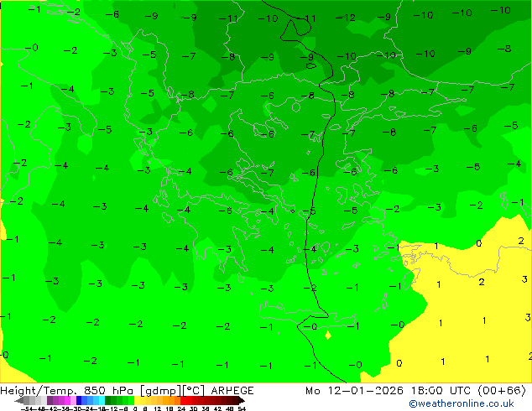Click the date "Mo 12-01-2026"

[355, 391]
